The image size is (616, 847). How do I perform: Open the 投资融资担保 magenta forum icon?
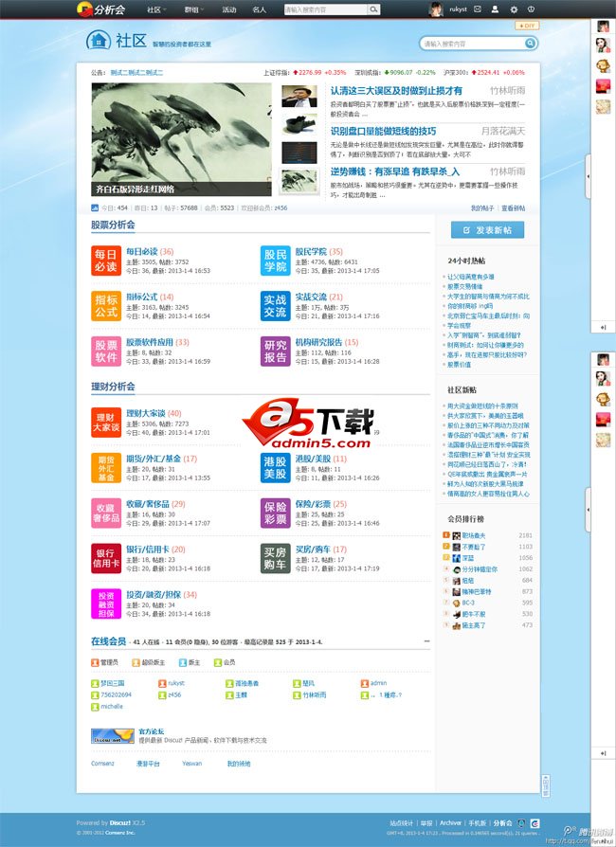(106, 604)
